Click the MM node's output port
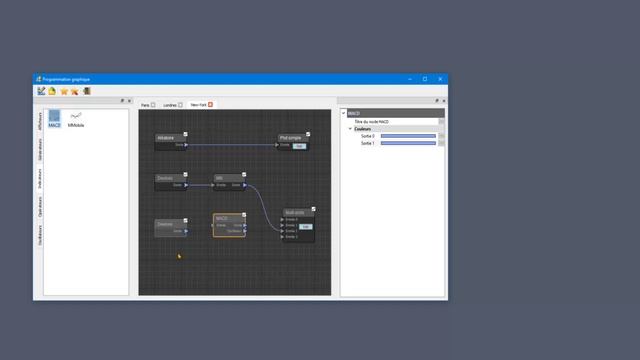This screenshot has height=360, width=640. coord(245,185)
